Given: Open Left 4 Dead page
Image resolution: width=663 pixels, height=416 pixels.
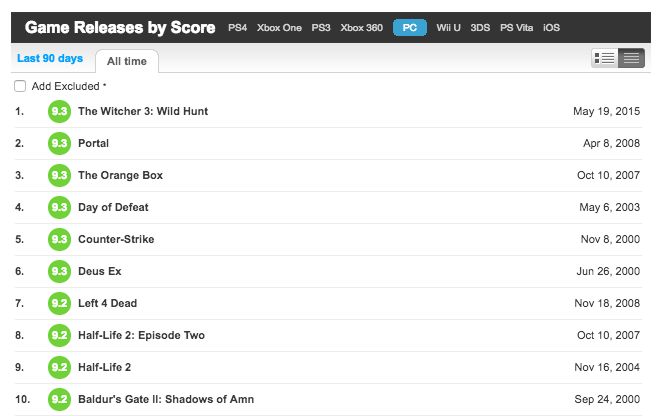Looking at the screenshot, I should point(107,303).
